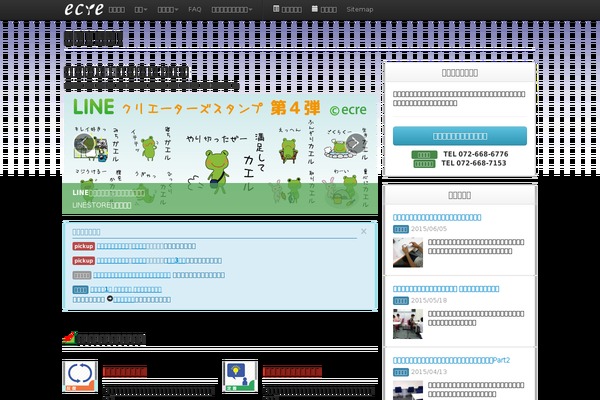Open the first pickup notice link
This screenshot has height=400, width=600.
pos(146,246)
